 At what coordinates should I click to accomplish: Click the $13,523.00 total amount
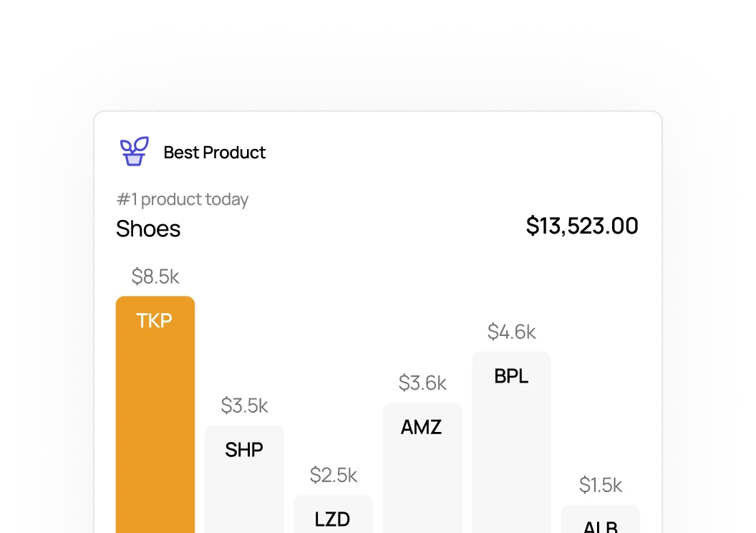[x=582, y=226]
